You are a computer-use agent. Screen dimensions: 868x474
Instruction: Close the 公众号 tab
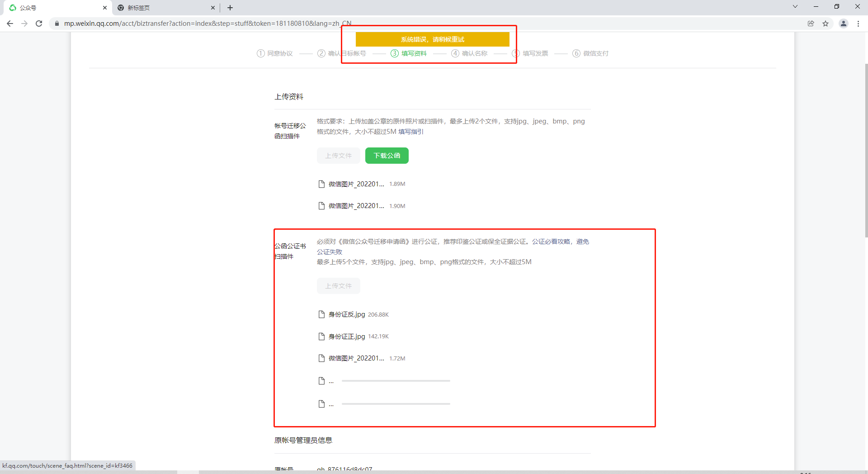coord(105,8)
